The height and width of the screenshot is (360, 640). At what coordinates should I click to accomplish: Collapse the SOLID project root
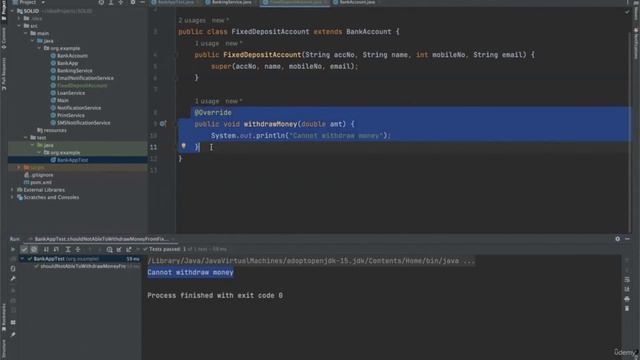pyautogui.click(x=12, y=11)
